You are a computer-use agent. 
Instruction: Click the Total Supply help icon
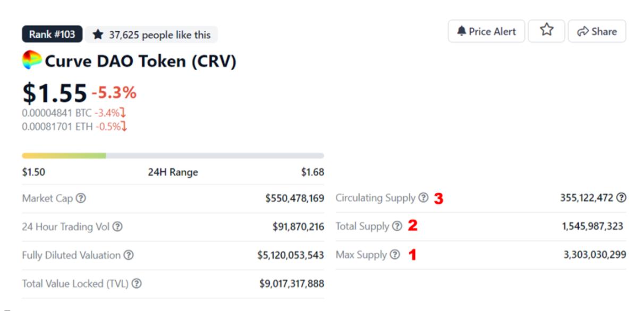tap(397, 226)
